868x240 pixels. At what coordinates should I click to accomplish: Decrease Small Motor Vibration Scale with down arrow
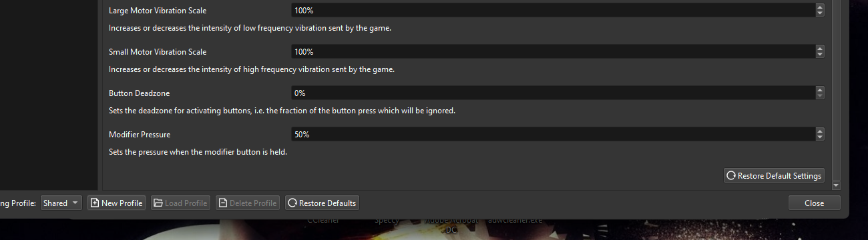coord(820,55)
